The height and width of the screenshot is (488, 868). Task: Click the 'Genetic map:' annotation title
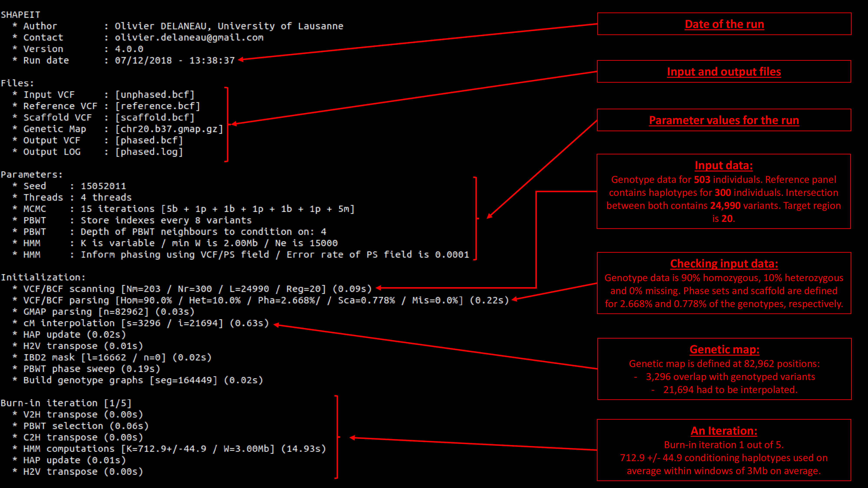[724, 349]
